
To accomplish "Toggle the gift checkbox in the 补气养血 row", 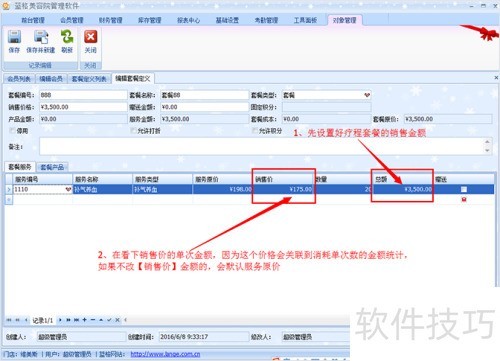I will coord(464,189).
